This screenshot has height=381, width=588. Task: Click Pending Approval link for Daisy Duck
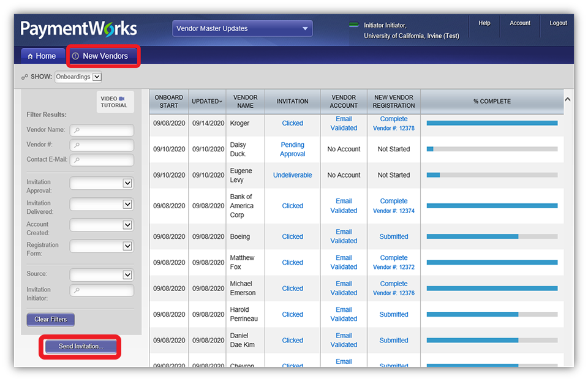tap(293, 149)
